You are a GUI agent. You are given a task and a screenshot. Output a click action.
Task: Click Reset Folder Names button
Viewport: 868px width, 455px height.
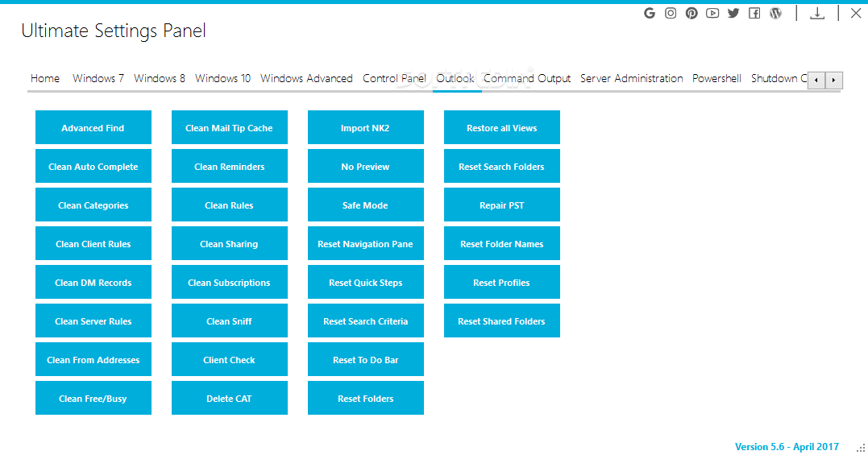pos(501,243)
